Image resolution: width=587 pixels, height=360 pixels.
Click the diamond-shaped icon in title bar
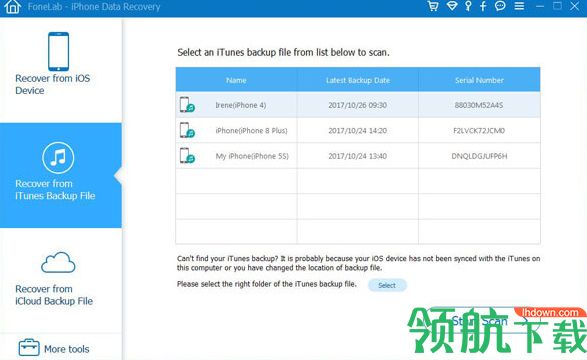[452, 6]
